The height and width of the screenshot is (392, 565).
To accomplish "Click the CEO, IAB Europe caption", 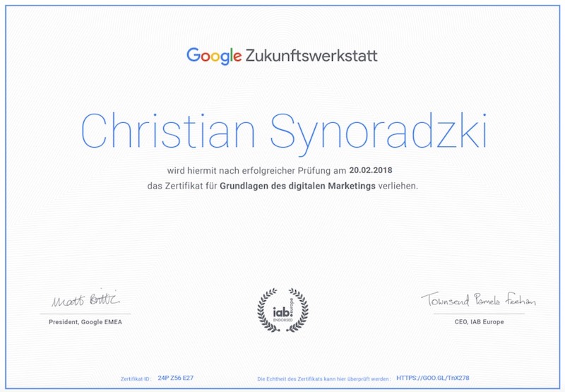I will (478, 322).
